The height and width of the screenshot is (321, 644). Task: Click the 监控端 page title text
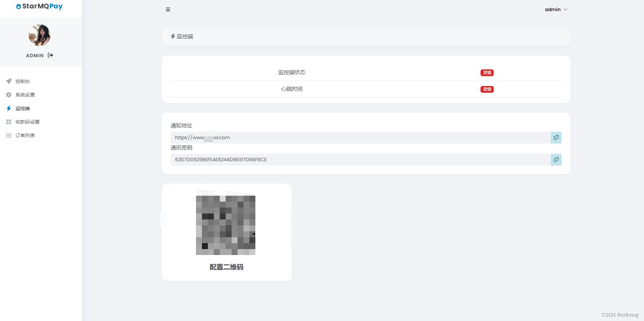pos(185,36)
